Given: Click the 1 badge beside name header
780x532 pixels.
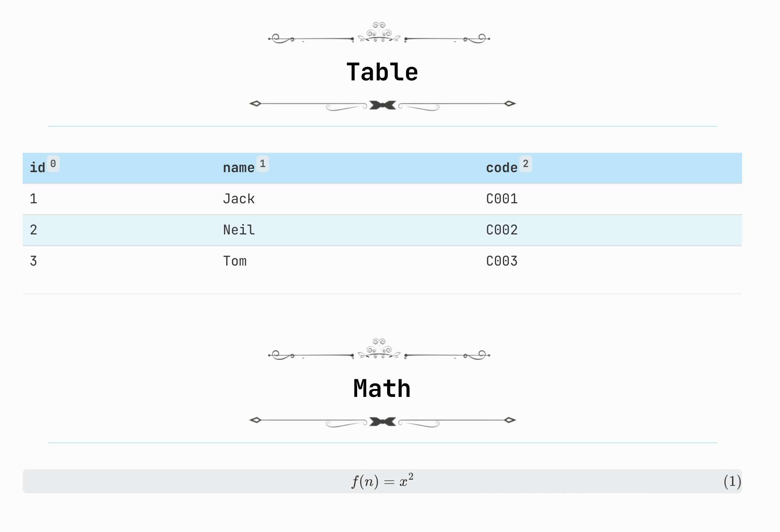Looking at the screenshot, I should point(263,164).
